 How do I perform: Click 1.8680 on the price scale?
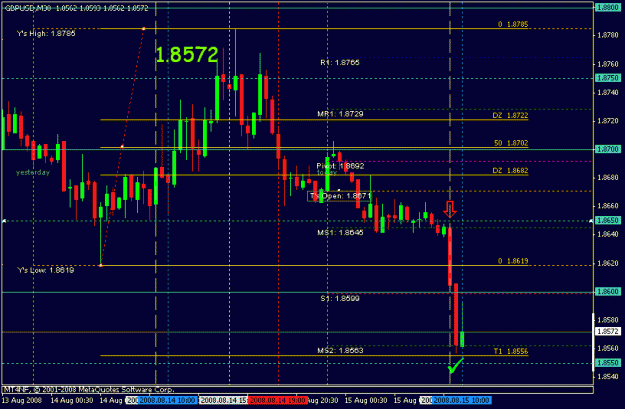(x=608, y=177)
